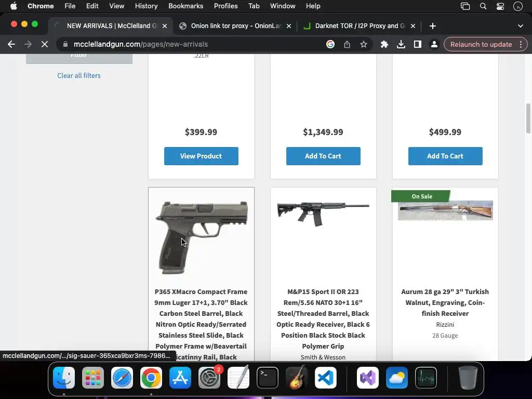
Task: Open the M&P15 Sport II rifle thumbnail
Action: (x=323, y=214)
